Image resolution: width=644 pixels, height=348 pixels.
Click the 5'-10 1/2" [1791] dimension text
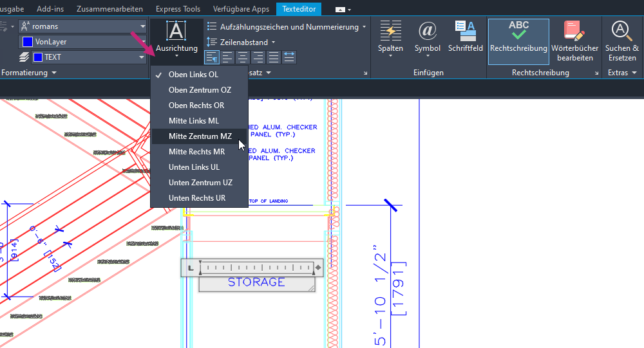pyautogui.click(x=390, y=295)
